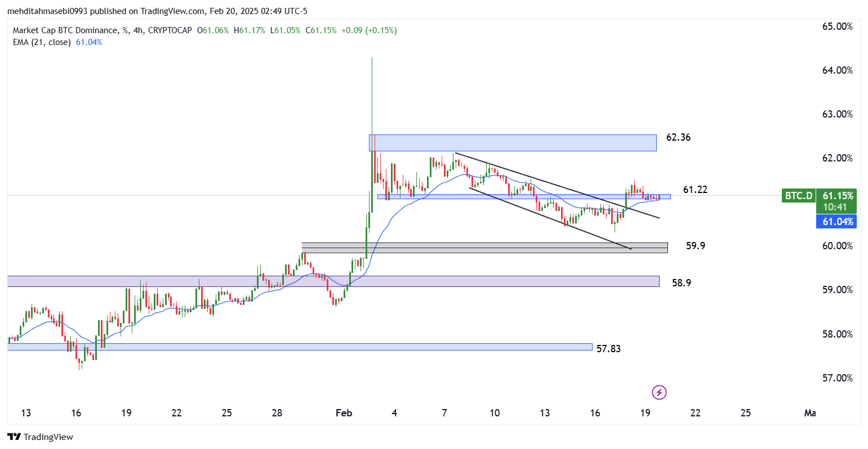Click the TradingView logo at bottom left
This screenshot has width=868, height=449.
(40, 437)
